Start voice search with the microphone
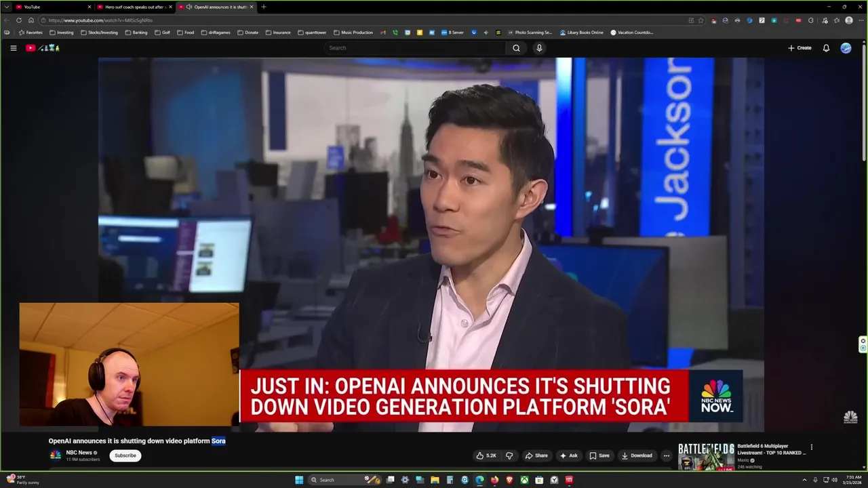 (539, 48)
